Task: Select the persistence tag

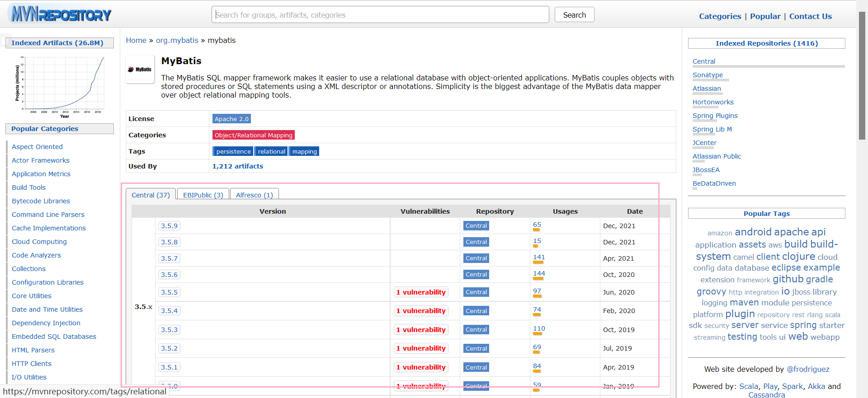Action: point(233,151)
